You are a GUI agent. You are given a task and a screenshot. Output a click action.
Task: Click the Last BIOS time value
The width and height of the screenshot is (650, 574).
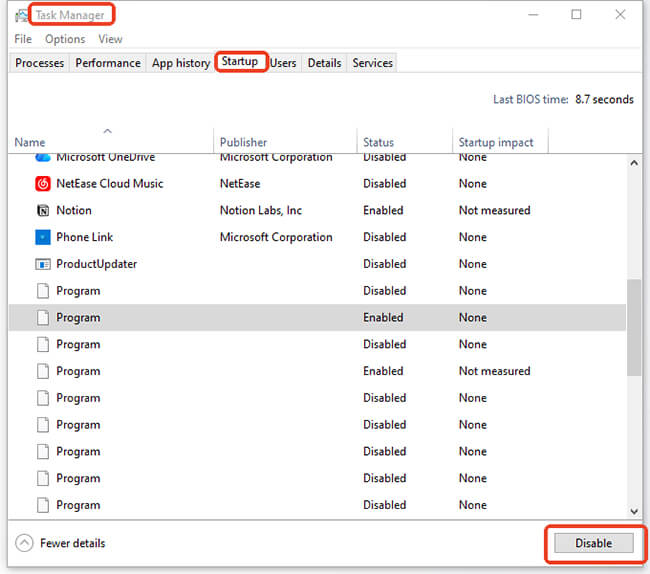click(x=604, y=100)
